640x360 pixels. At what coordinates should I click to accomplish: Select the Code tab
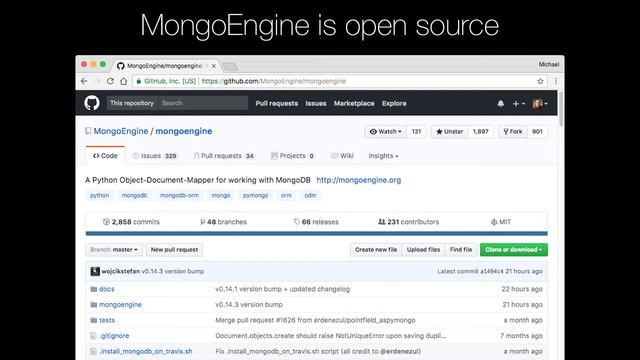click(x=105, y=156)
